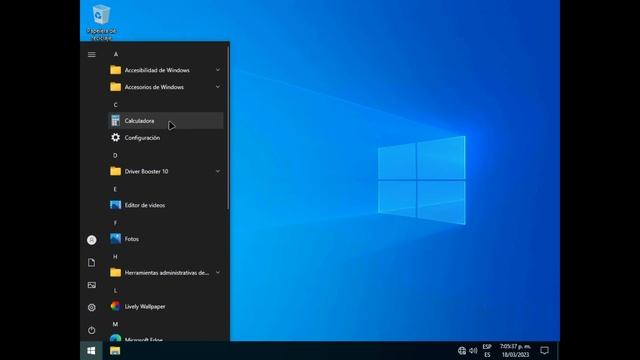Expand the Accesorios de Windows chevron
The width and height of the screenshot is (640, 360).
coord(218,87)
